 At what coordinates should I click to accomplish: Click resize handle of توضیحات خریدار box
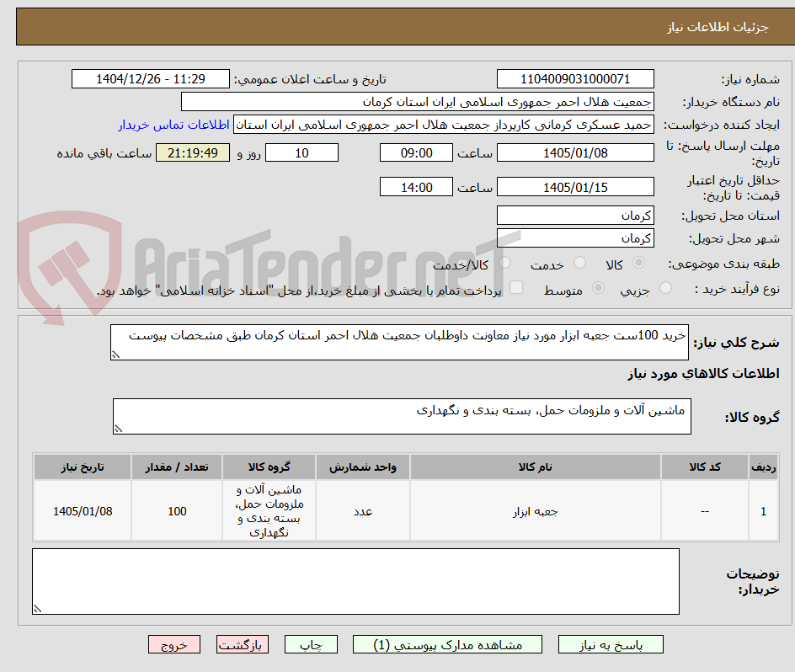(38, 609)
